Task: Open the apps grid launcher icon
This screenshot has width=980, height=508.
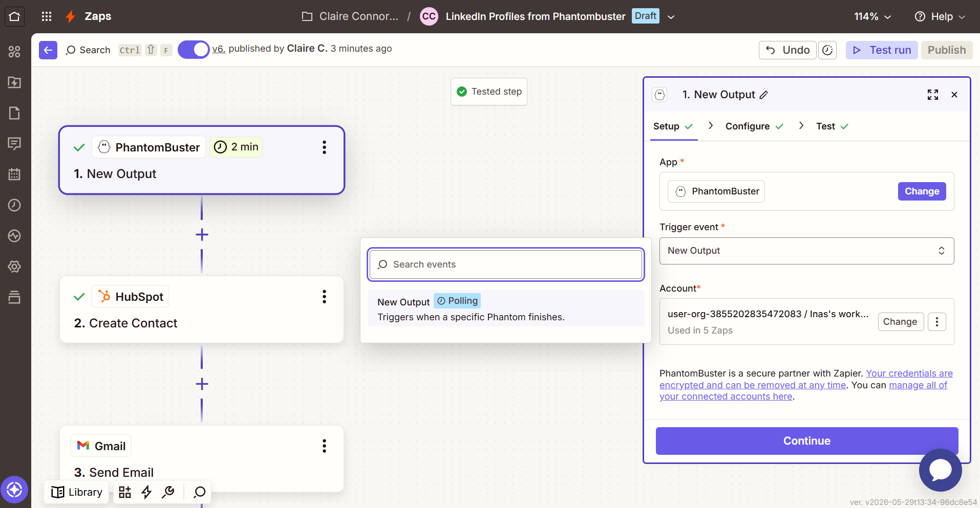Action: click(47, 16)
